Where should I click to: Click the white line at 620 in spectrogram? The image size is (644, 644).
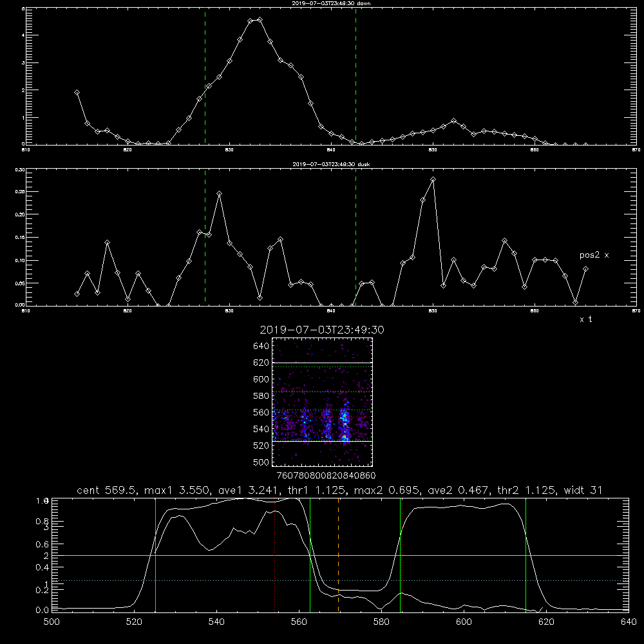pos(322,363)
